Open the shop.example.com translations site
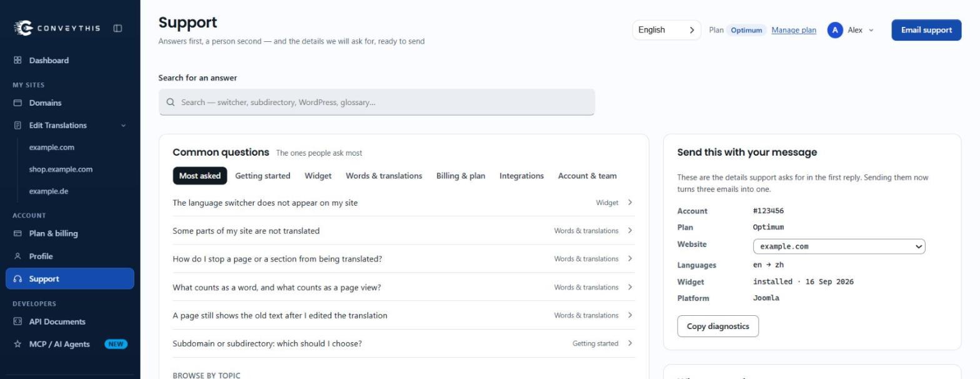This screenshot has height=379, width=980. click(x=61, y=169)
